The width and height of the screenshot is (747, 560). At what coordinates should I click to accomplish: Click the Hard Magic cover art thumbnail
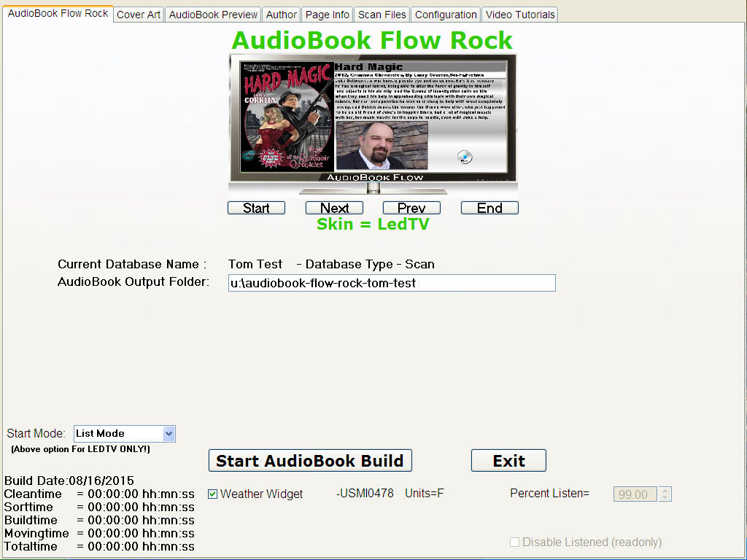point(287,117)
